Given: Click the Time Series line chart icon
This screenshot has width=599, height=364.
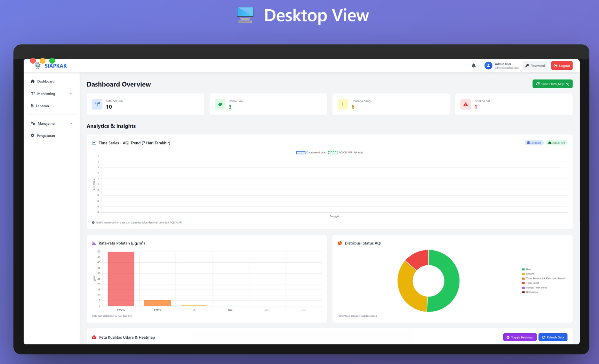Looking at the screenshot, I should click(94, 143).
